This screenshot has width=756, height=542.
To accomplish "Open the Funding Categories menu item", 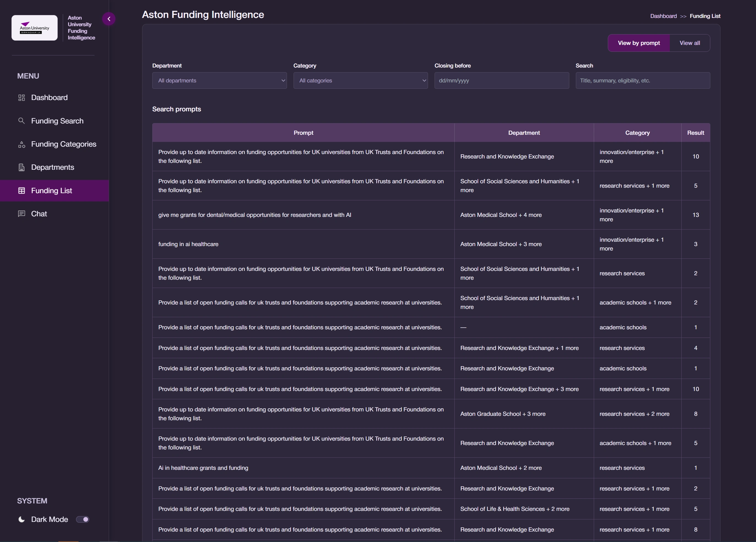I will 64,144.
